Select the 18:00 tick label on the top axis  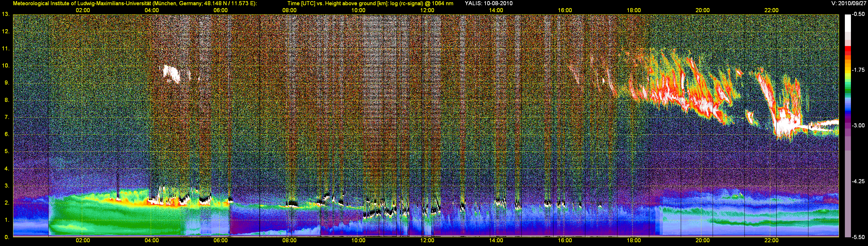633,10
